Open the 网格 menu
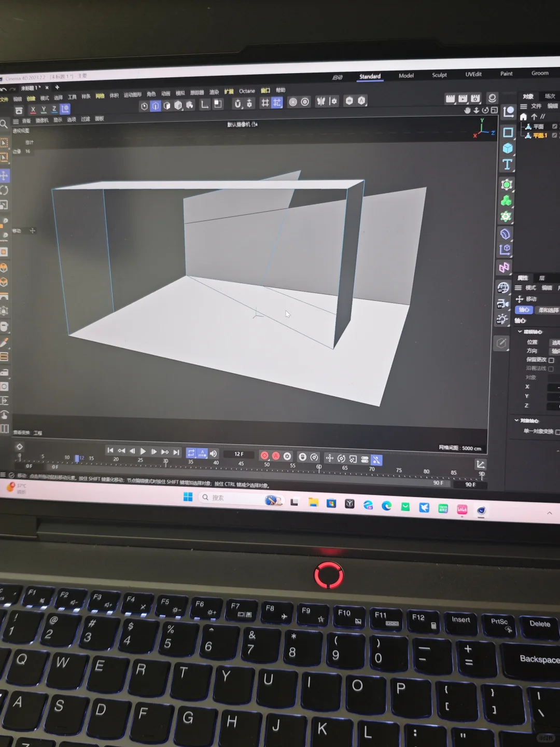560x747 pixels. pyautogui.click(x=100, y=96)
